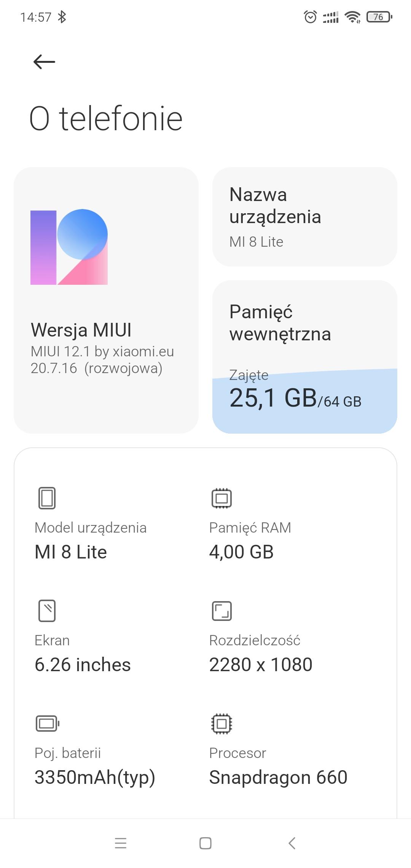This screenshot has height=868, width=411.
Task: Tap the Snapdragon 660 processor entry
Action: click(278, 777)
